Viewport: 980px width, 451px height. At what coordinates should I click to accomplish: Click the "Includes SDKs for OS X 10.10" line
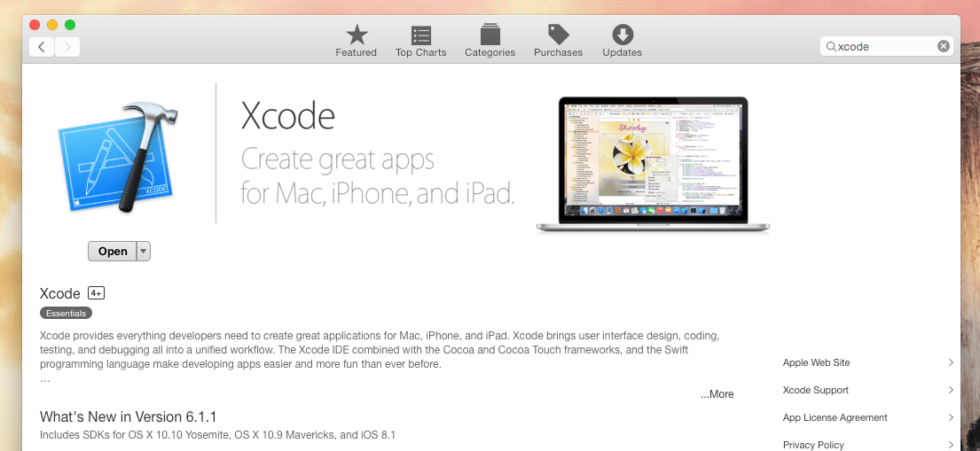217,435
